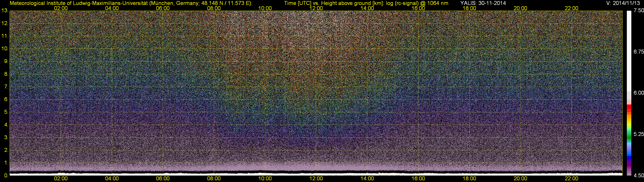This screenshot has width=644, height=182.
Task: Click the '04:00' label on the upper time axis
Action: click(x=112, y=8)
